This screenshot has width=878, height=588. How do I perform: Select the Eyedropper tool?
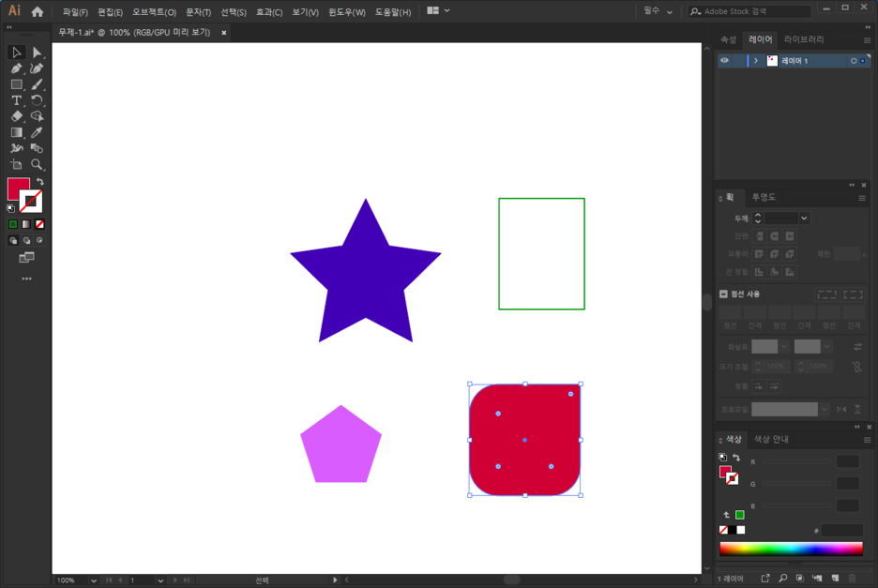click(x=37, y=133)
